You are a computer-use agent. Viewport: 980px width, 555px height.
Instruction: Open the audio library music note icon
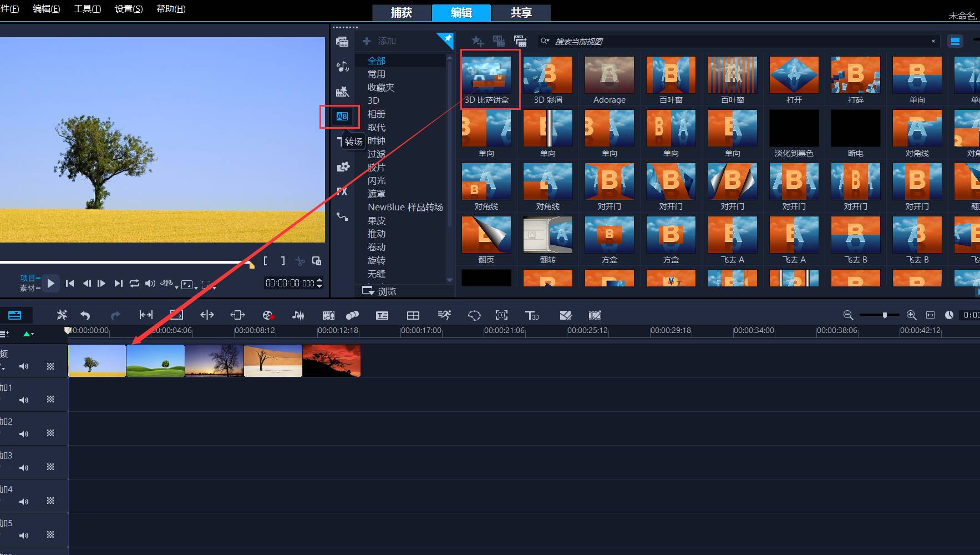click(342, 67)
